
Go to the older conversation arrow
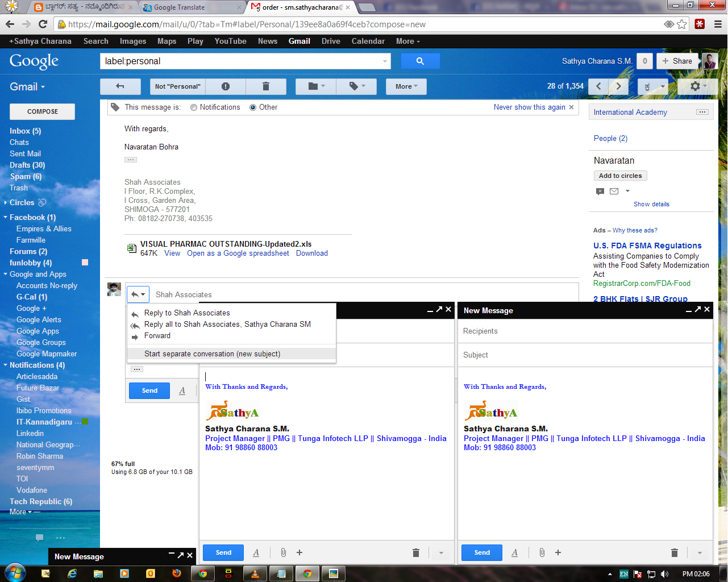619,86
